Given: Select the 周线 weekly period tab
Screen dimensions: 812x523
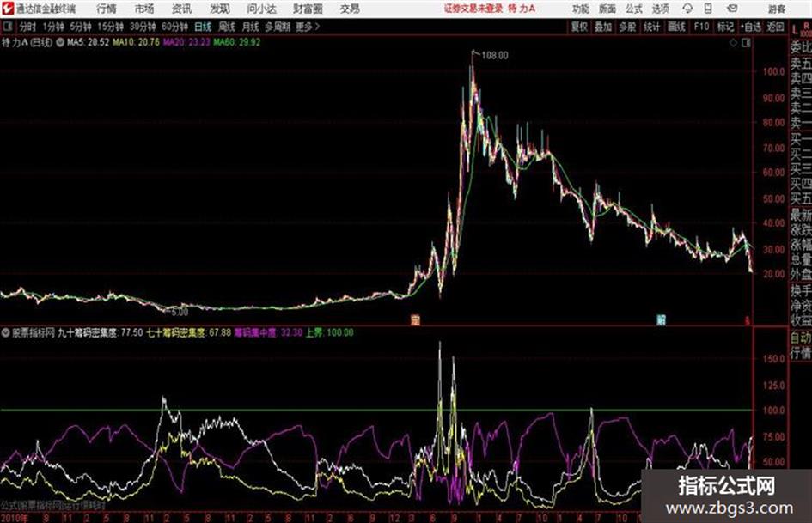Looking at the screenshot, I should tap(227, 27).
